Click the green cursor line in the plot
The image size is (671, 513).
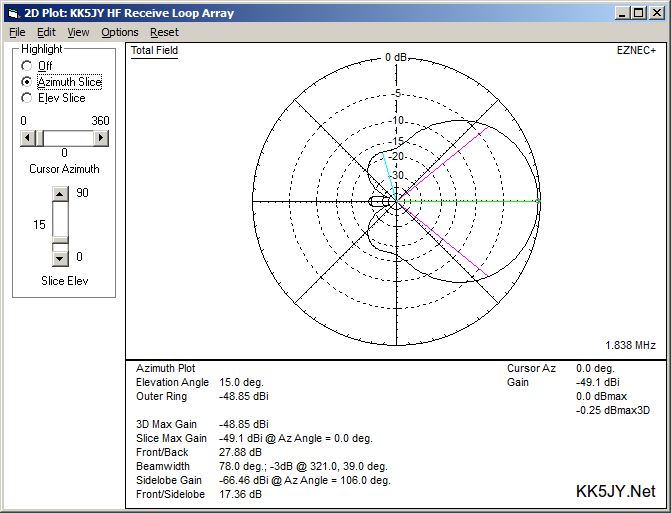coord(468,201)
